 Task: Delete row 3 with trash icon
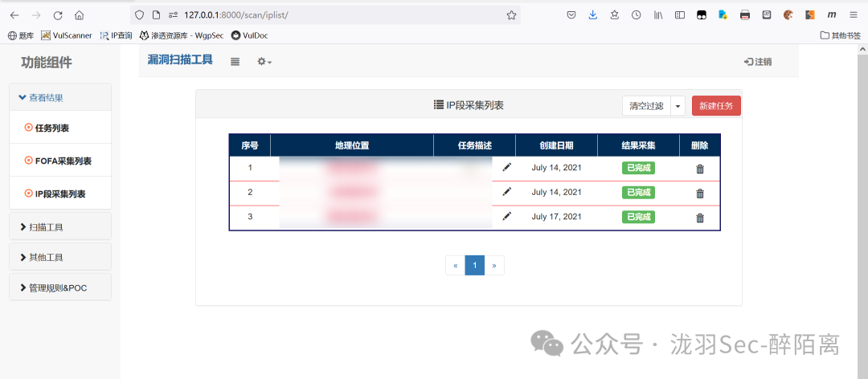[x=700, y=218]
